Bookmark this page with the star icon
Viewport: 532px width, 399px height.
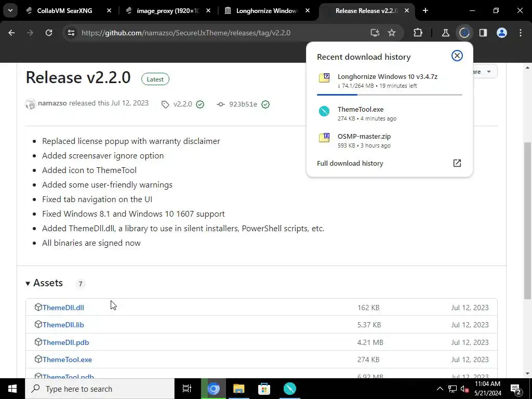click(x=392, y=33)
